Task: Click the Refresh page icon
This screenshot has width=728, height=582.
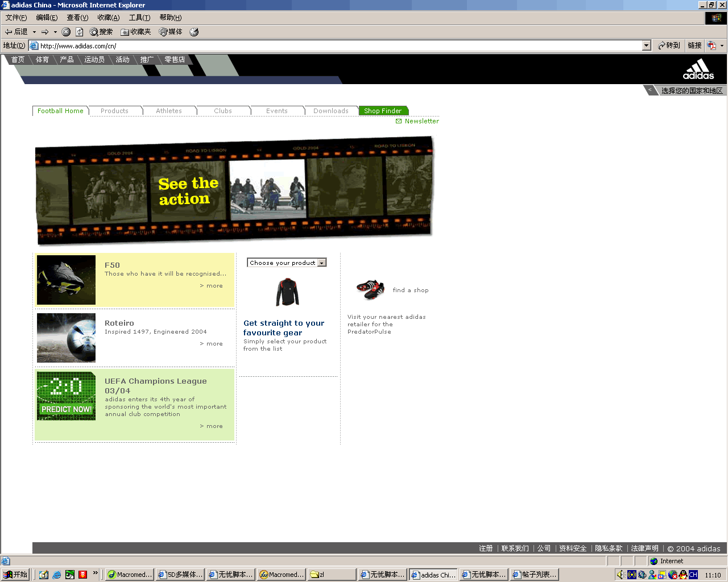Action: click(80, 32)
